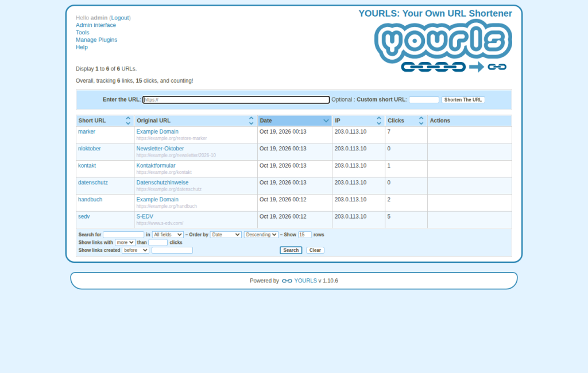
Task: Open 'YOURLS: Your Own URL Shortener' title link
Action: pos(435,14)
